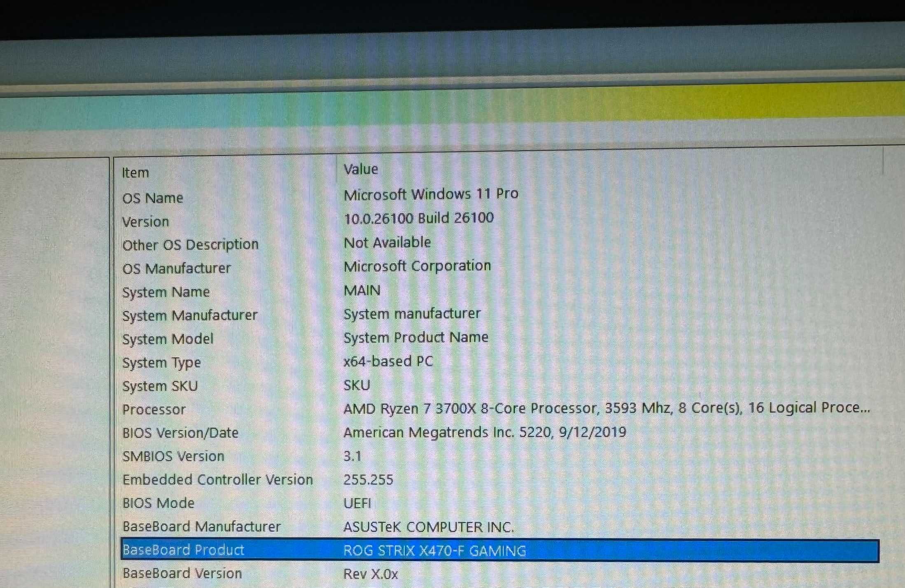Select the 255.255 value

(x=368, y=479)
